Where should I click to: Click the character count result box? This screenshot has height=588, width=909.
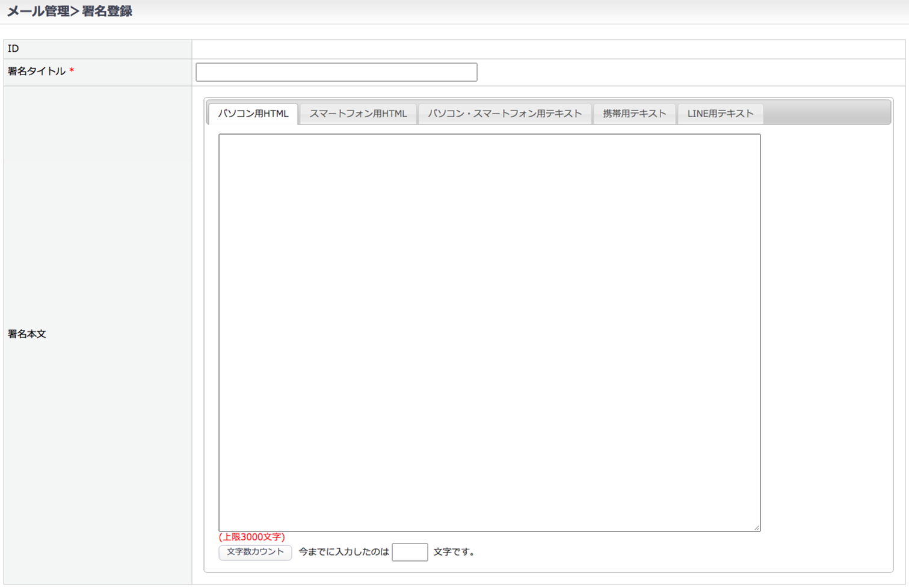[x=410, y=552]
